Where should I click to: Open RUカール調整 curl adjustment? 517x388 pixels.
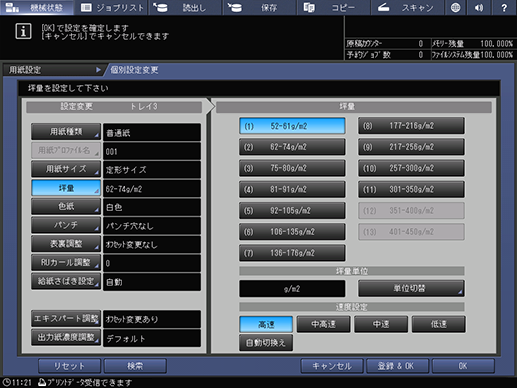(66, 262)
